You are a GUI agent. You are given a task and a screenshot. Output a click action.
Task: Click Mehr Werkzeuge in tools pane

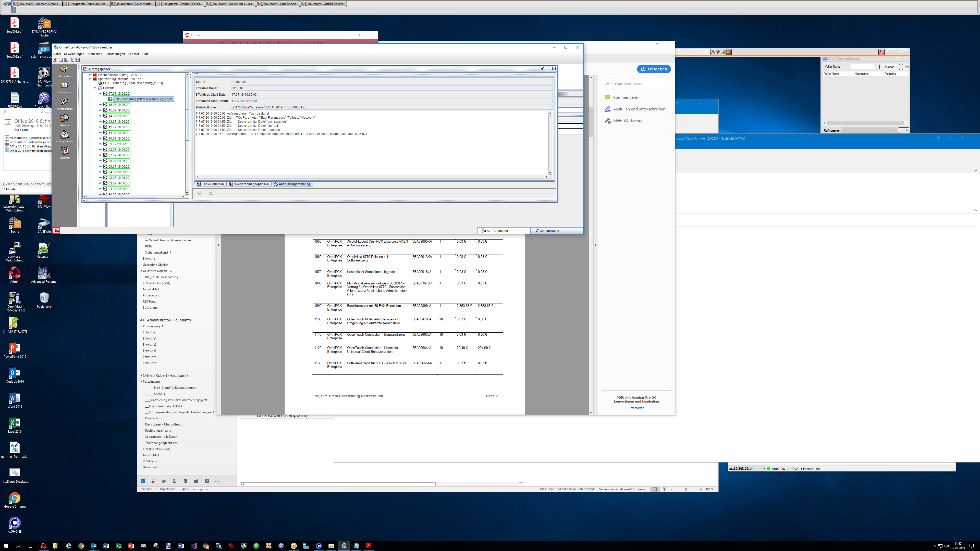628,121
